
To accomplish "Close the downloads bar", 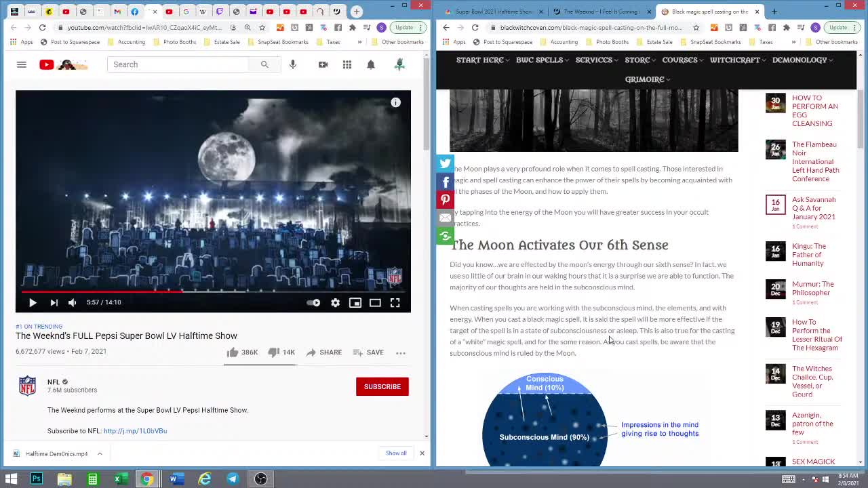I will (422, 453).
